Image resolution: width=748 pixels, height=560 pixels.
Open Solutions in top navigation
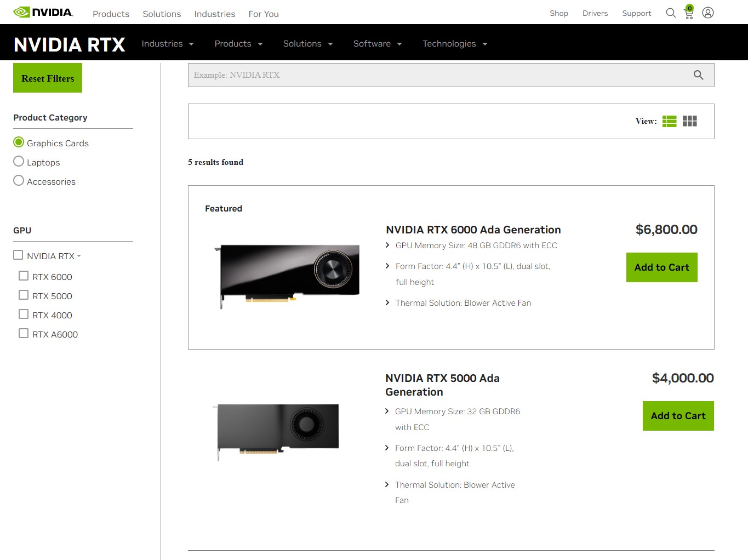(162, 14)
